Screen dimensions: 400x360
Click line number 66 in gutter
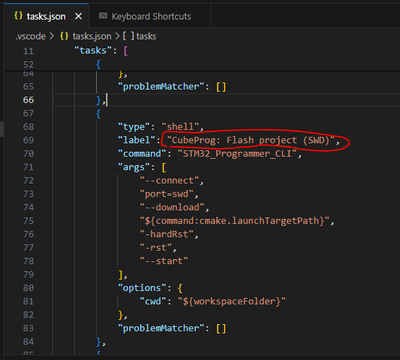(28, 100)
